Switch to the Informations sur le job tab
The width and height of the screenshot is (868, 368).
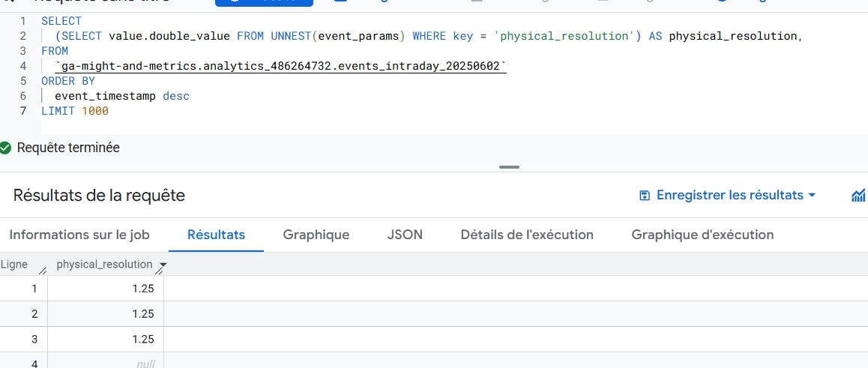coord(79,235)
